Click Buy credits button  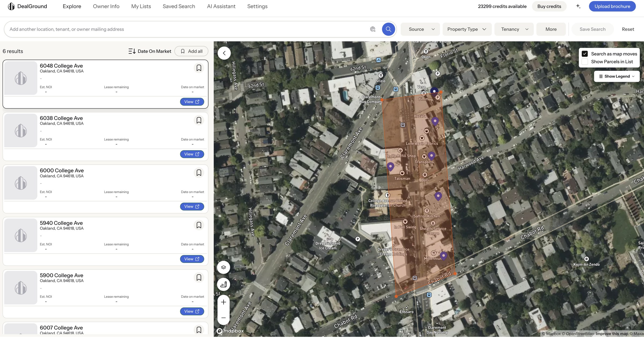point(549,6)
